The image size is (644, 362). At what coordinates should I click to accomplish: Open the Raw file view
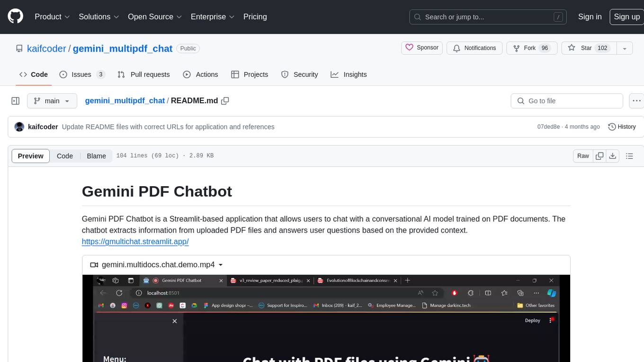point(583,156)
